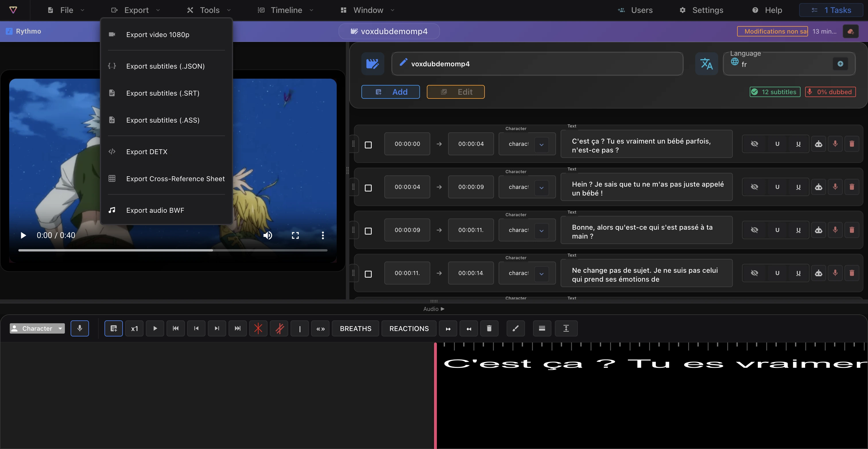This screenshot has width=868, height=449.
Task: Select the brush tool in timeline toolbar
Action: point(516,328)
